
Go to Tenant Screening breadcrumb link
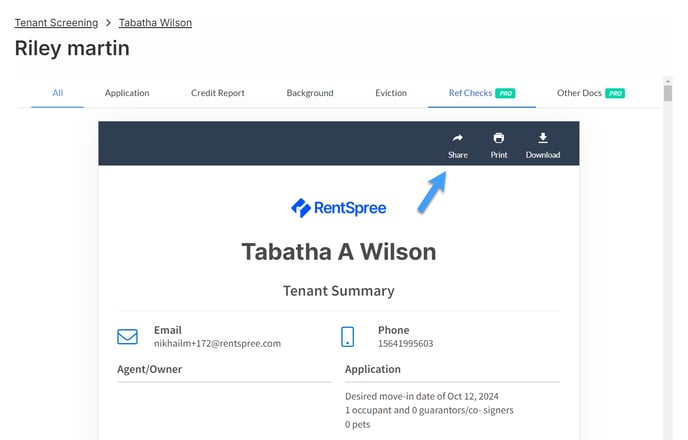(x=56, y=22)
